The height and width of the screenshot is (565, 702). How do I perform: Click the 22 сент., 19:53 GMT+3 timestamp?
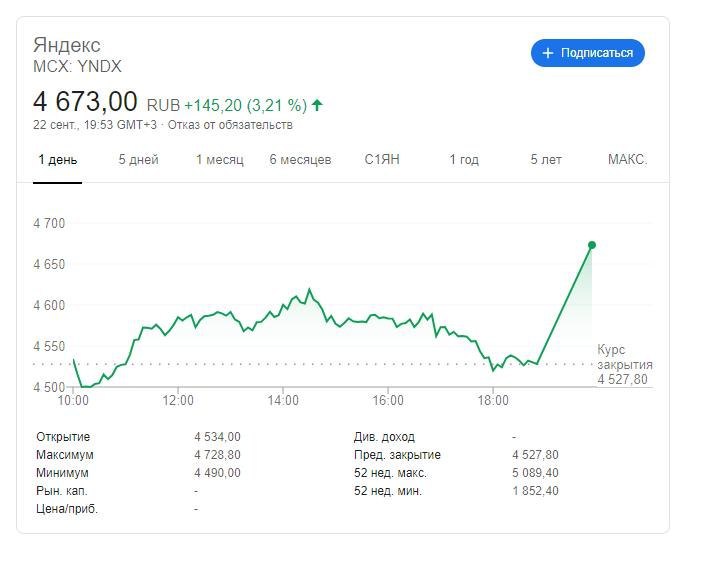pyautogui.click(x=95, y=125)
